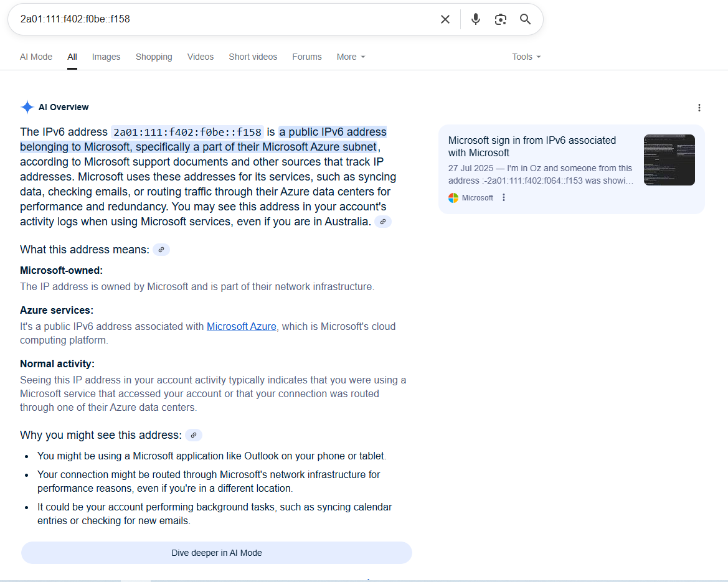Click the blue AI Overview sparkle icon
728x582 pixels.
pyautogui.click(x=27, y=107)
